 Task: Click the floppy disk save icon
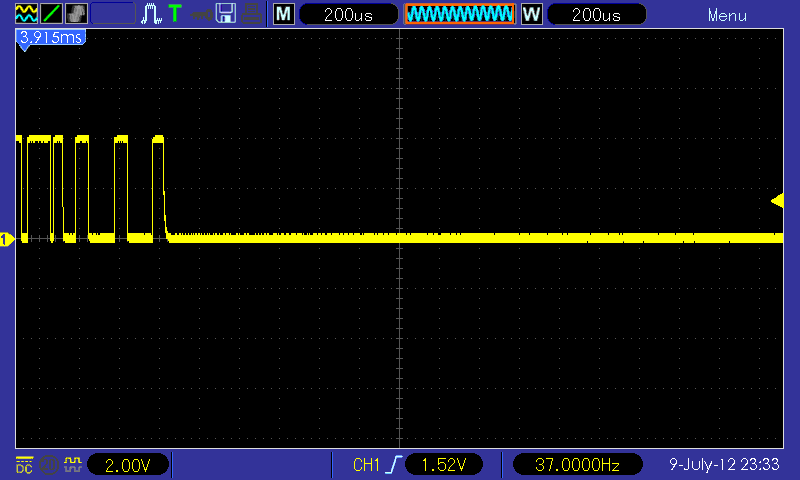[x=226, y=14]
